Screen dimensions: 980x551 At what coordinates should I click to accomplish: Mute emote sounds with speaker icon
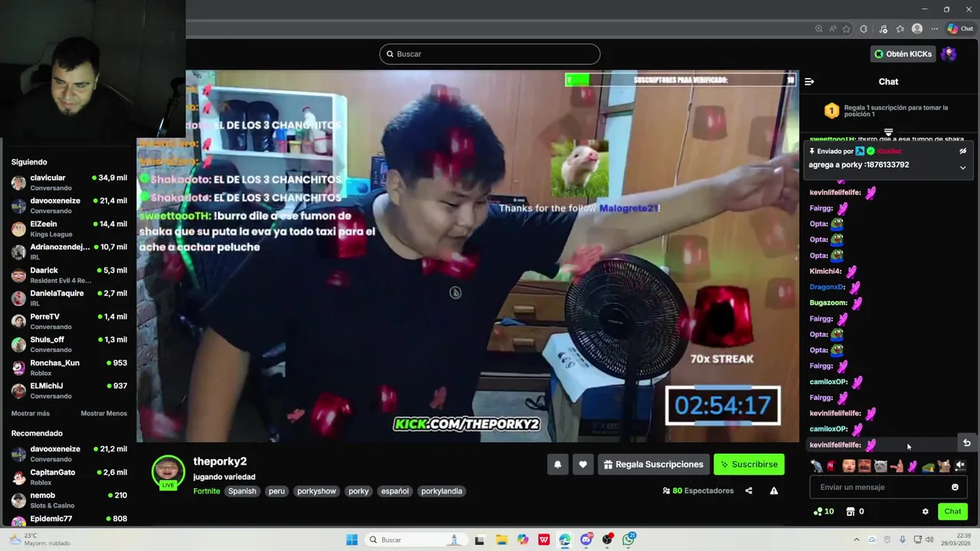[x=960, y=465]
